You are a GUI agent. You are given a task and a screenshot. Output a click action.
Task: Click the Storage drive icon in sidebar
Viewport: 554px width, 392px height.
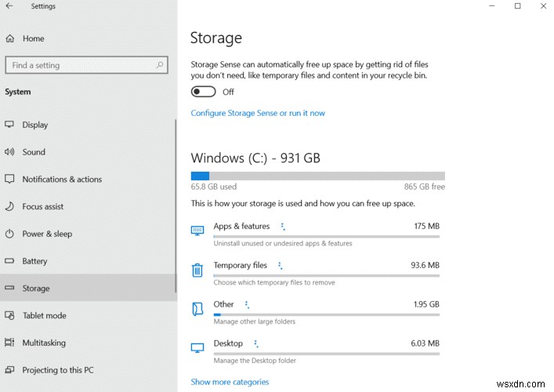pyautogui.click(x=9, y=288)
